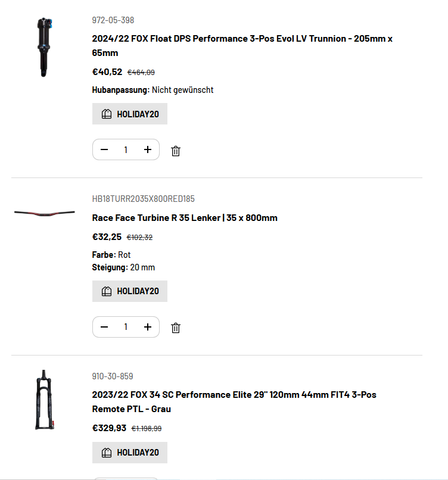Increase quantity of FOX Float DPS shock
448x480 pixels.
[x=148, y=149]
